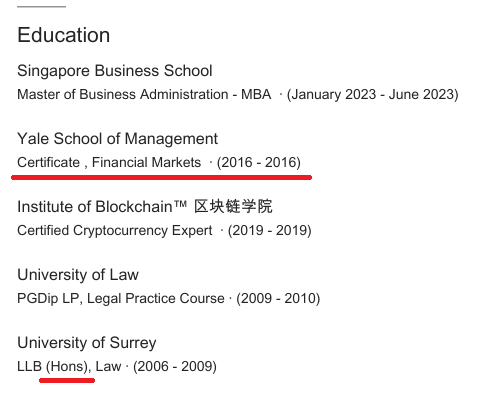Click the (2019 - 2019) date range
Image resolution: width=480 pixels, height=396 pixels.
coord(270,231)
